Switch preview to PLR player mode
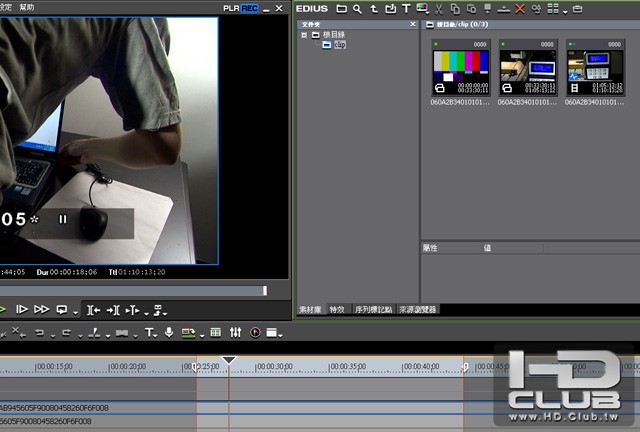640x432 pixels. [231, 8]
